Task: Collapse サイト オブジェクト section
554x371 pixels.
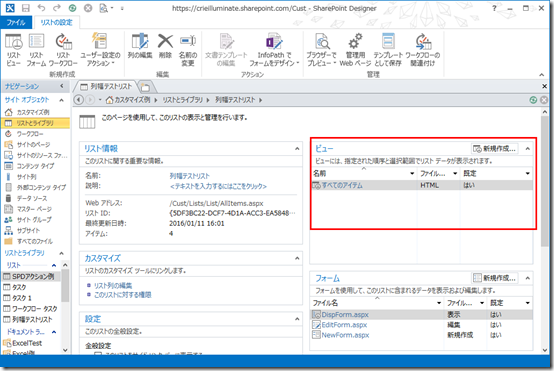Action: tap(61, 100)
